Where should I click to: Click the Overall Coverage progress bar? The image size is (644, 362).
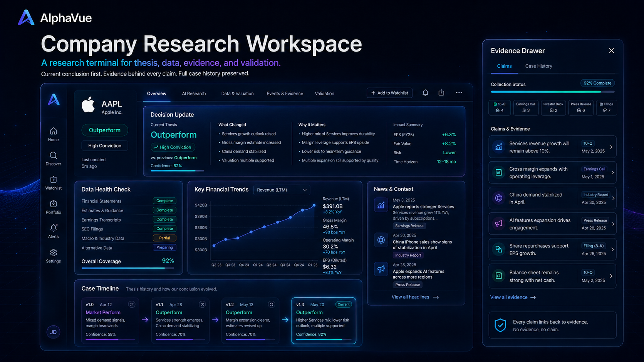coord(128,268)
